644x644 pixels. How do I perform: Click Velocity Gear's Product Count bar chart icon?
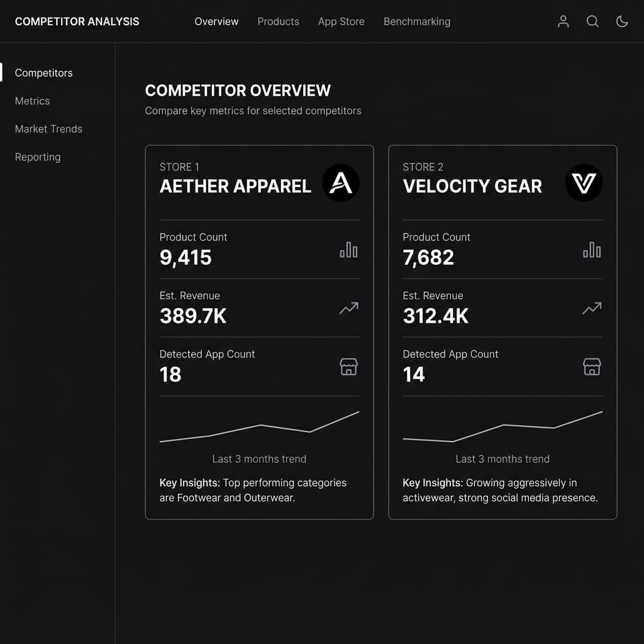[592, 250]
